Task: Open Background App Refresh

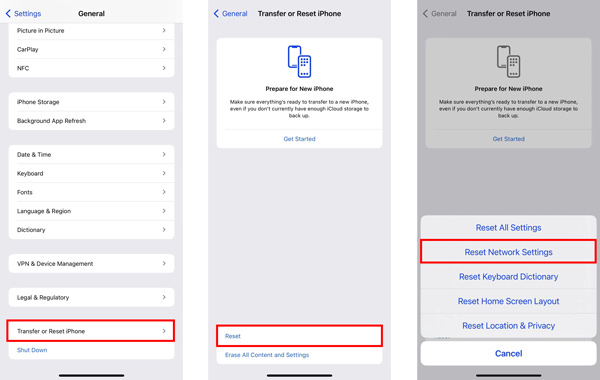Action: click(91, 121)
